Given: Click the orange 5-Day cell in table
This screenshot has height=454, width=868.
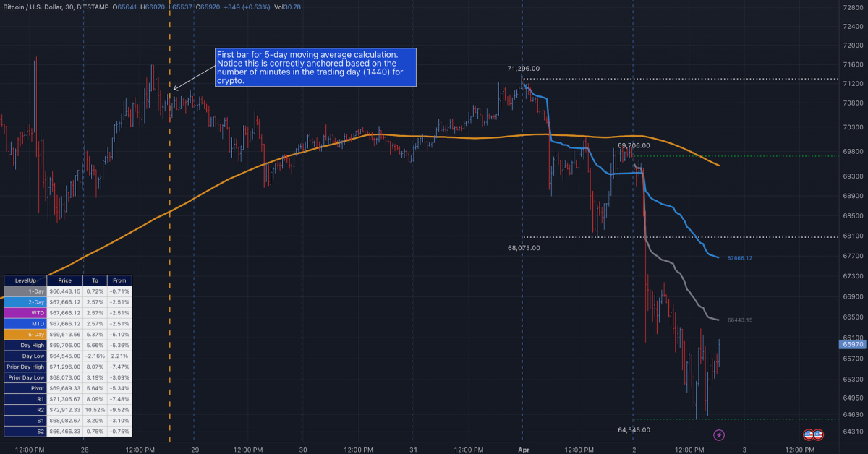Looking at the screenshot, I should click(25, 335).
